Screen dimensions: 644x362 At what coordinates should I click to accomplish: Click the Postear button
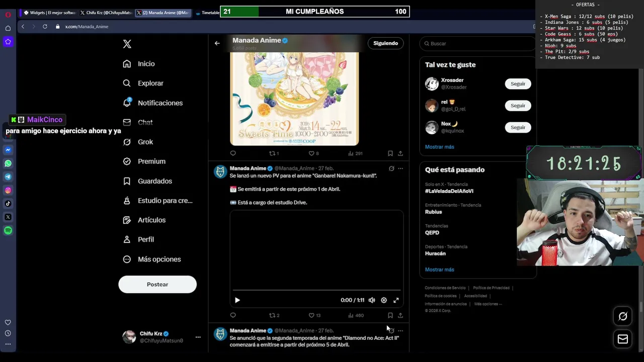[x=157, y=285]
